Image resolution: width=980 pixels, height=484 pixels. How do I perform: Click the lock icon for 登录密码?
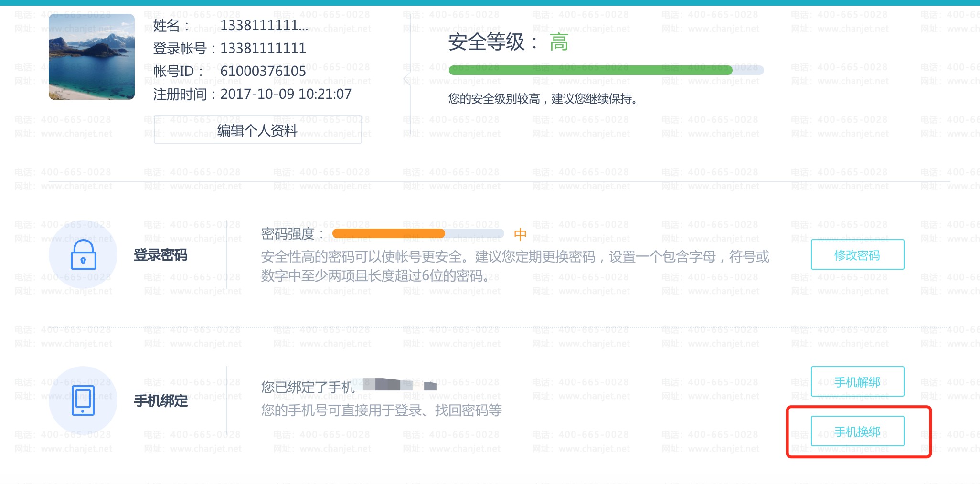click(x=83, y=254)
